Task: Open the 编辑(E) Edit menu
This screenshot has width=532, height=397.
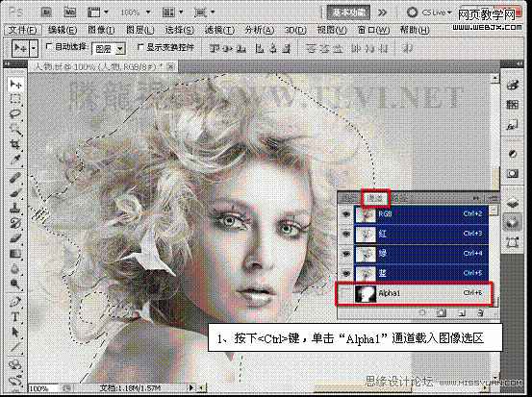Action: tap(63, 30)
